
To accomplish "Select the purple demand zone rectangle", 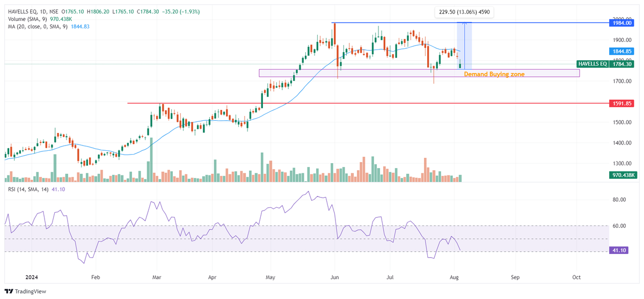I will coord(419,73).
